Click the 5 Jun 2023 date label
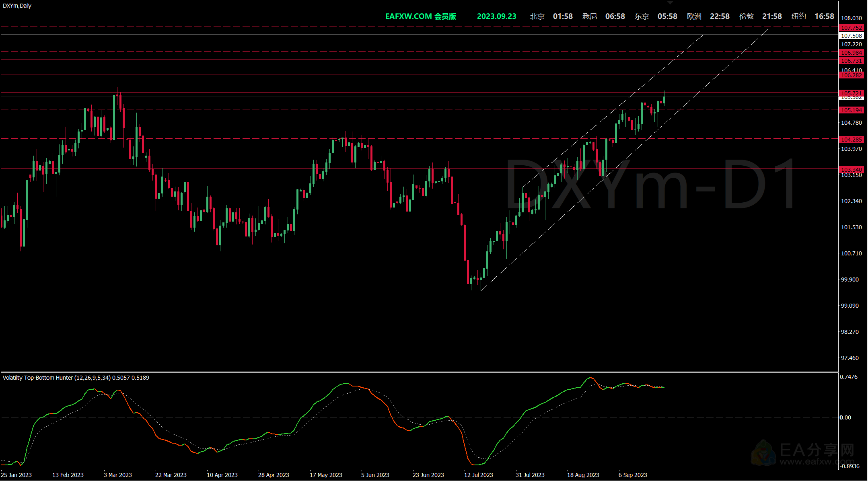Screen dimensions: 868x481 point(375,475)
